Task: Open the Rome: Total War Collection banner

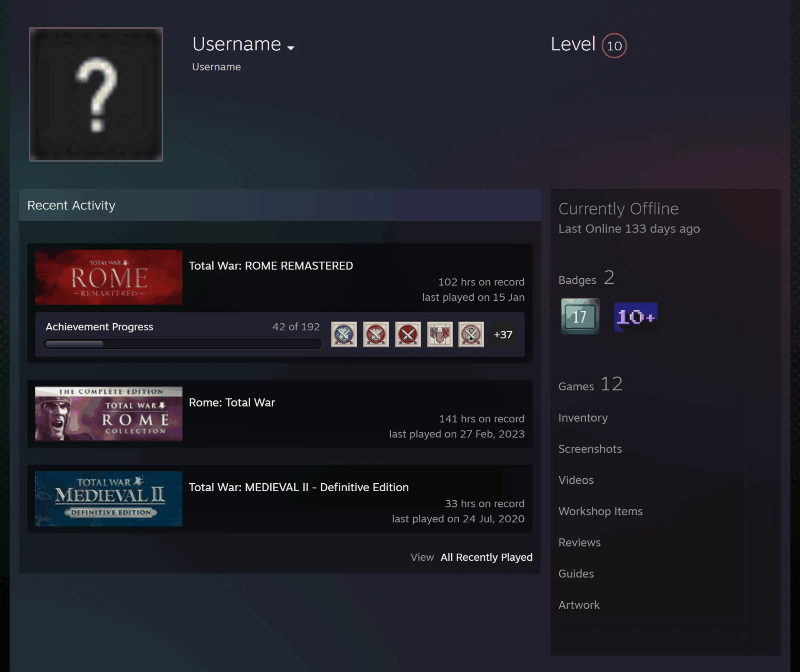Action: pos(109,414)
